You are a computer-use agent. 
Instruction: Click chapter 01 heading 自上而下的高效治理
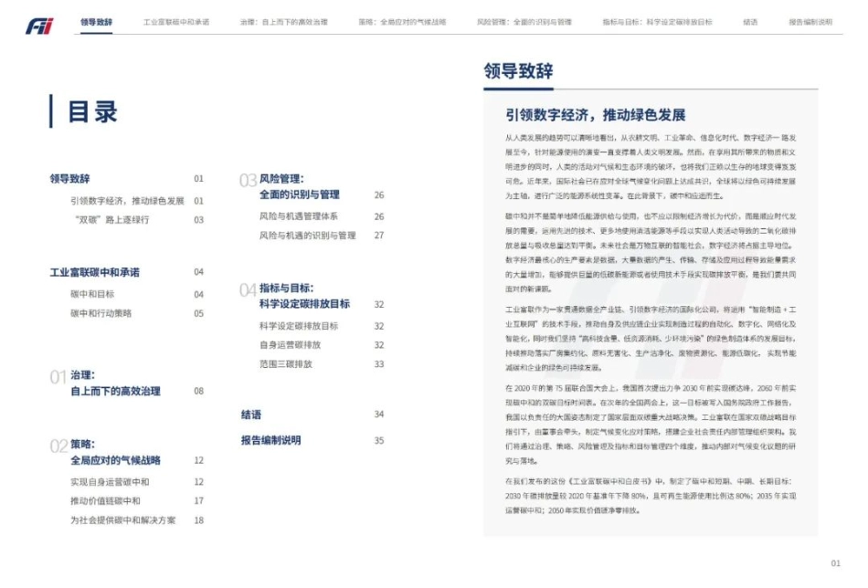(x=115, y=391)
